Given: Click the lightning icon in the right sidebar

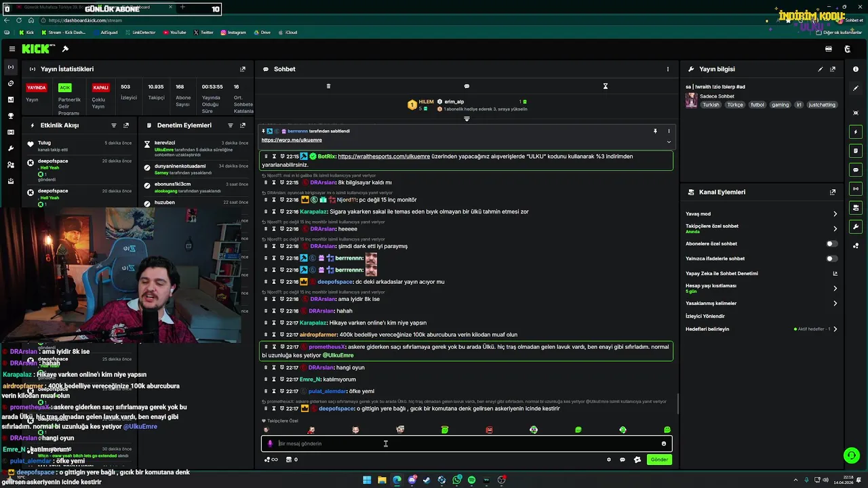Looking at the screenshot, I should click(856, 131).
